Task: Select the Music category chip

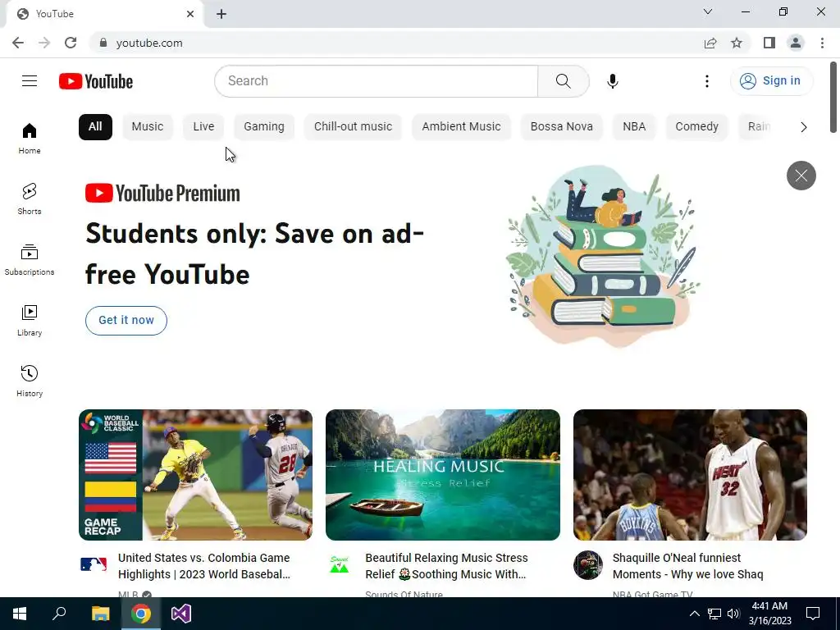Action: [148, 127]
